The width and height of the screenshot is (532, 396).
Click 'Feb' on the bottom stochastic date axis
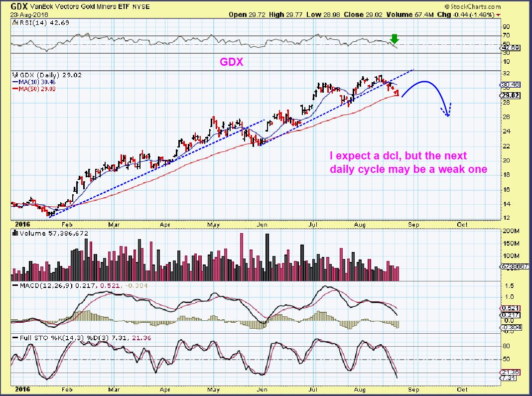click(67, 389)
